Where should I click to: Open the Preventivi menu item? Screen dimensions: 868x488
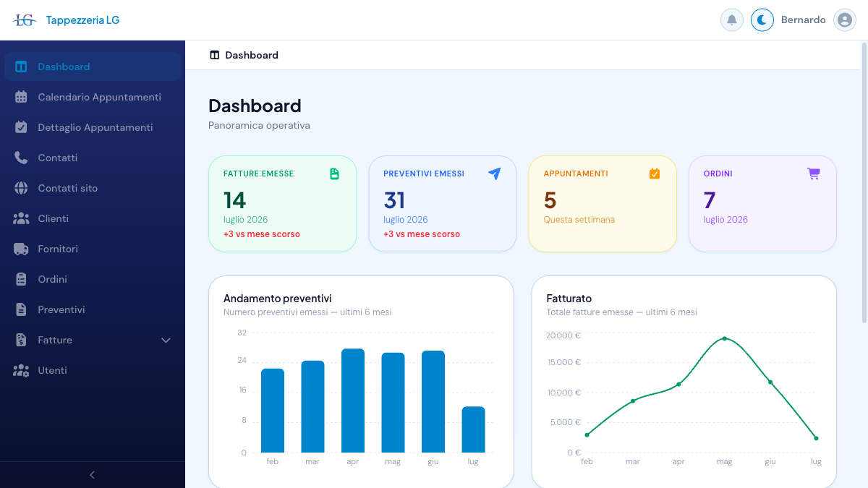click(x=93, y=309)
